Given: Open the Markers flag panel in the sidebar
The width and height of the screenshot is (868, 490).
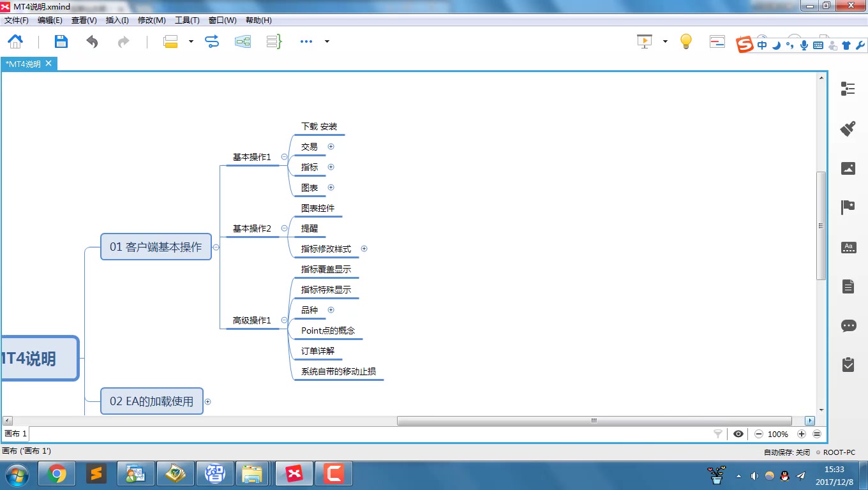Looking at the screenshot, I should [x=848, y=207].
